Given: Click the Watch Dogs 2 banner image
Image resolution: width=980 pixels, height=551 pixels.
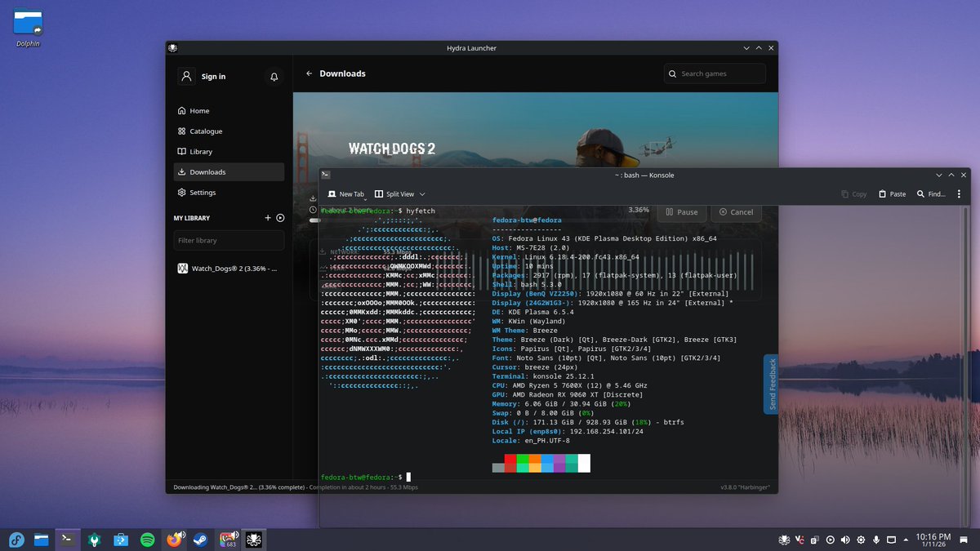Looking at the screenshot, I should pos(535,131).
